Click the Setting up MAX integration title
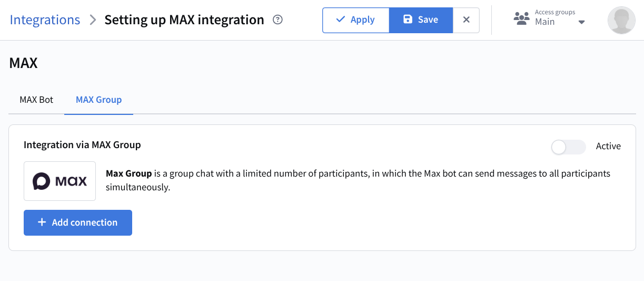 point(184,20)
